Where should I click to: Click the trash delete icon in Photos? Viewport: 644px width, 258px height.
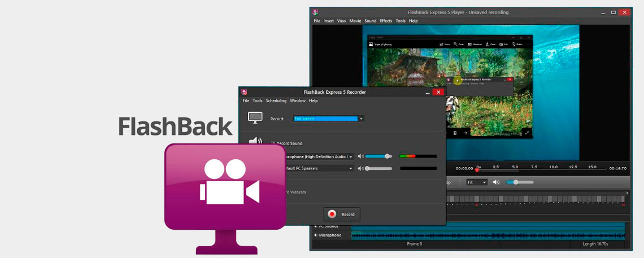455,133
